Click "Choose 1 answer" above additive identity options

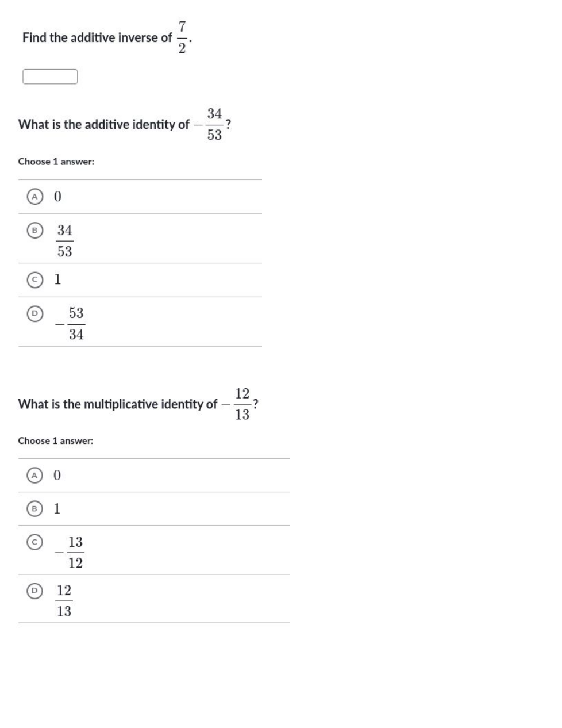point(56,162)
